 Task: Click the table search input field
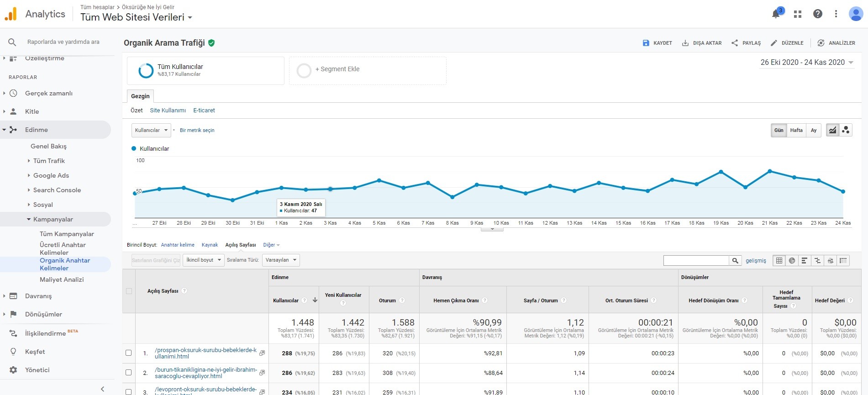tap(696, 260)
